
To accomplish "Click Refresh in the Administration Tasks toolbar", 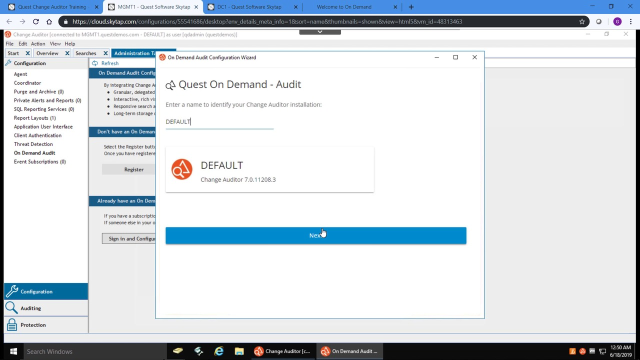I will pos(106,63).
